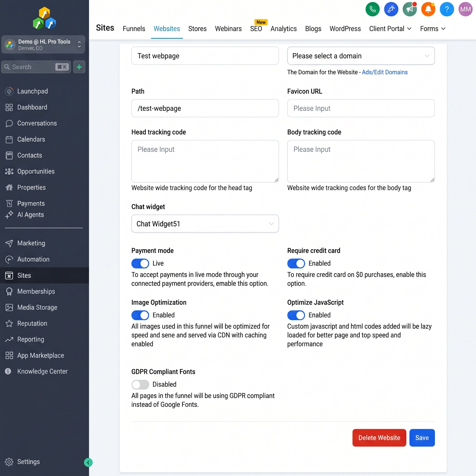Click the sidebar Search field
This screenshot has width=476, height=476.
[x=36, y=67]
